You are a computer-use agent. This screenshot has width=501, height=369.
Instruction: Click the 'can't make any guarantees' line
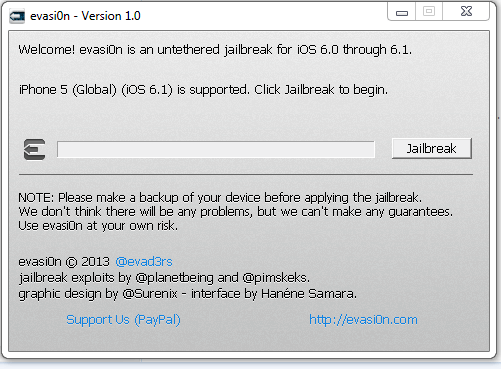236,212
